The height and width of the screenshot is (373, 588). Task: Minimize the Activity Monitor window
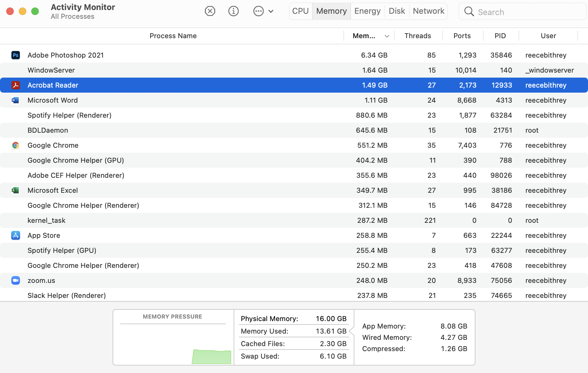point(23,11)
